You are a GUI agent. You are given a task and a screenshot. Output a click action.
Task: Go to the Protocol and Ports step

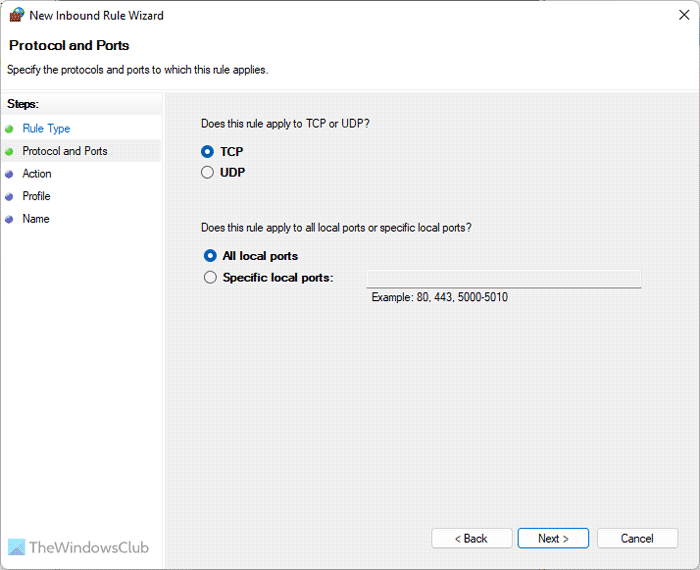point(65,151)
